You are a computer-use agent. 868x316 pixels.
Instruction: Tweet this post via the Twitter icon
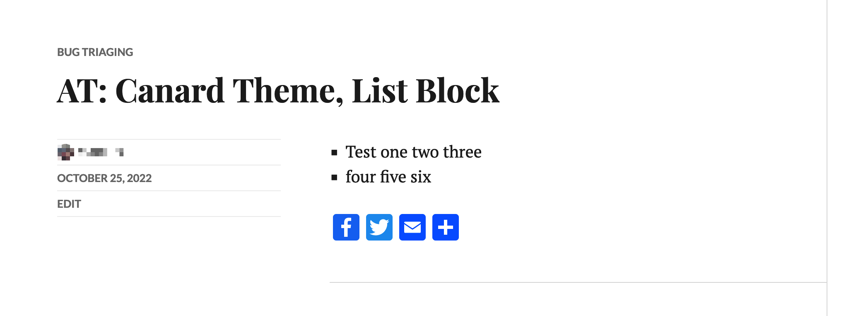coord(379,227)
